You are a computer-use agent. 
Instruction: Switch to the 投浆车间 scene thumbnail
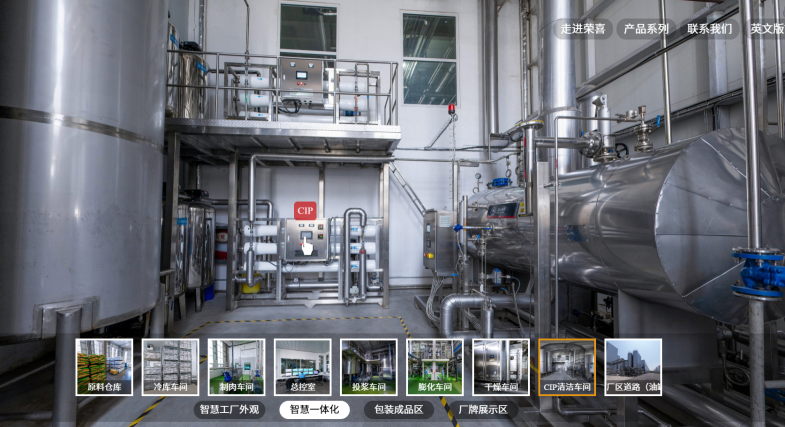[368, 367]
